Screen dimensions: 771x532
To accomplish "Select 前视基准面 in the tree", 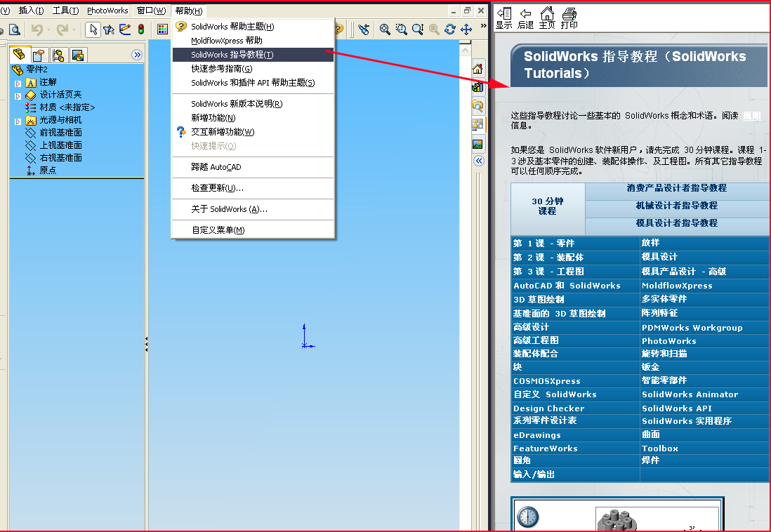I will tap(53, 132).
